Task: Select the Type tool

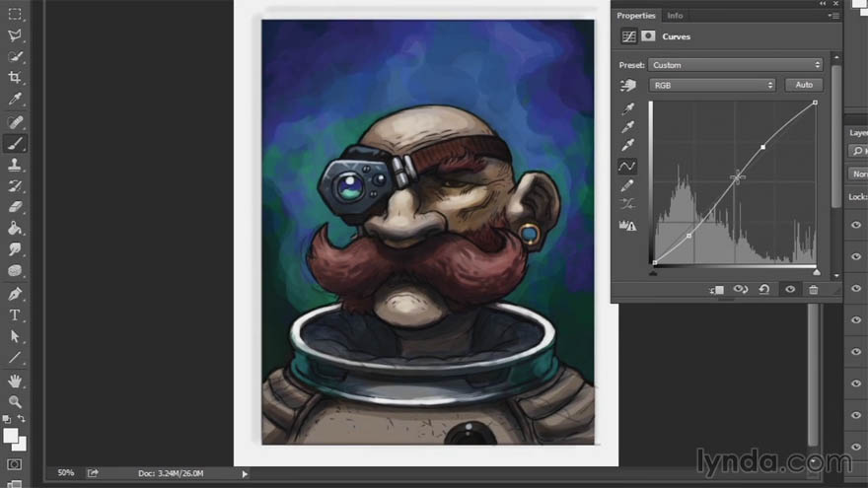Action: [15, 314]
